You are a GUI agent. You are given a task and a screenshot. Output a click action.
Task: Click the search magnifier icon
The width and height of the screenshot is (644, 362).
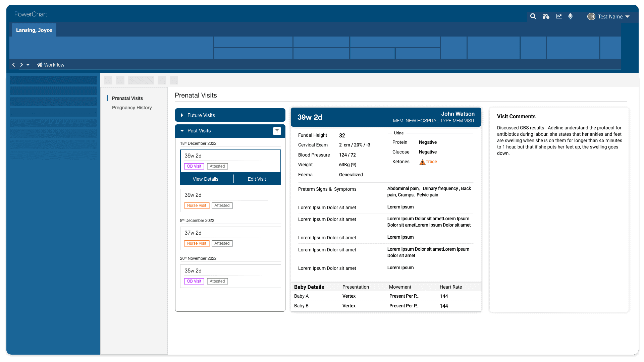click(x=533, y=16)
